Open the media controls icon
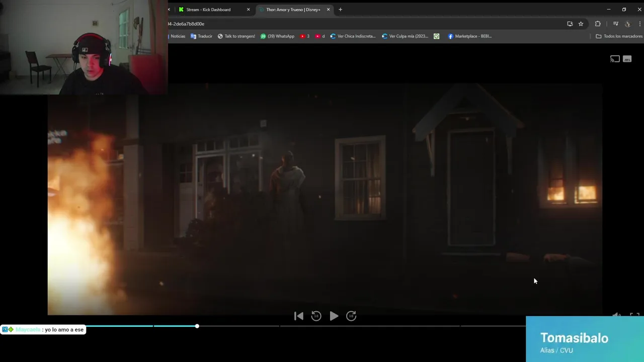Screen dimensions: 644x362 click(615, 24)
